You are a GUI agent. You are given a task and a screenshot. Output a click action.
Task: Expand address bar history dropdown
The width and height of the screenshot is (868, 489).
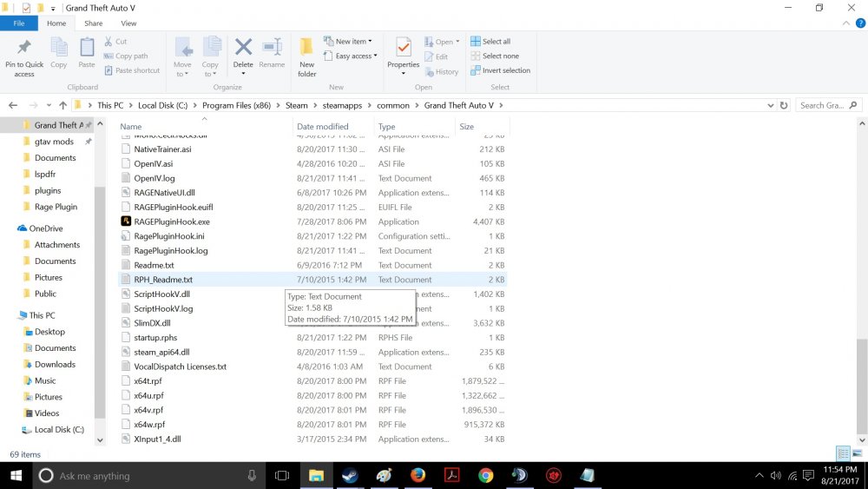pos(770,105)
